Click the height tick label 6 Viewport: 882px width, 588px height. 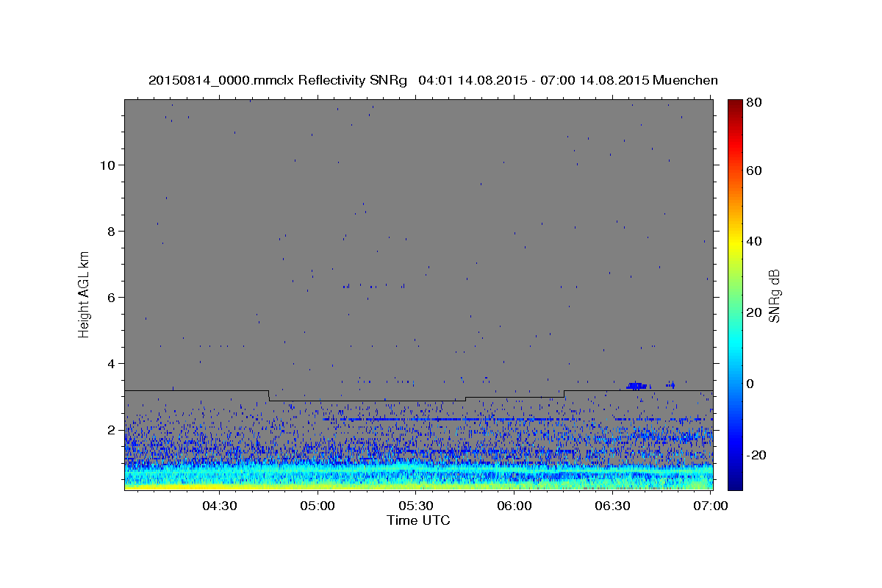[x=112, y=297]
